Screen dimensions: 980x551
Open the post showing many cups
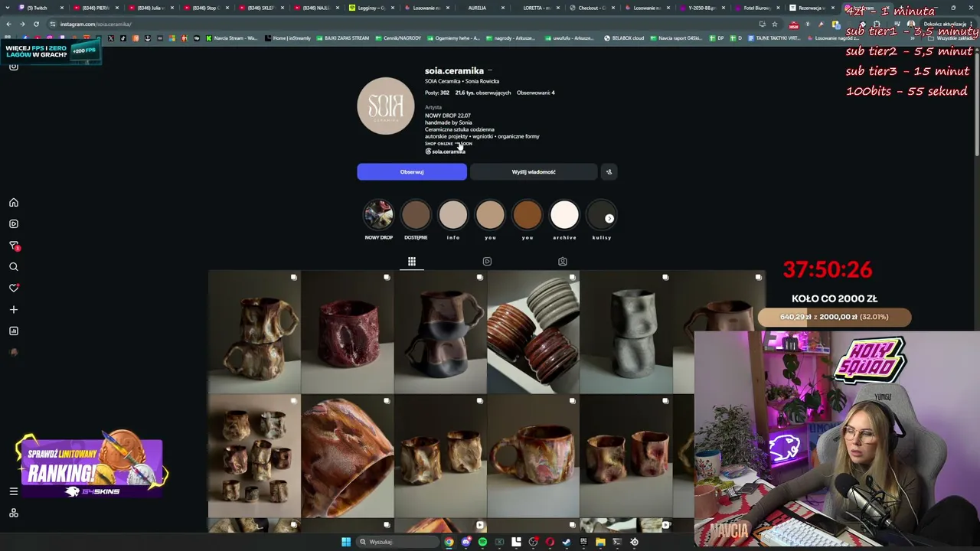point(254,457)
